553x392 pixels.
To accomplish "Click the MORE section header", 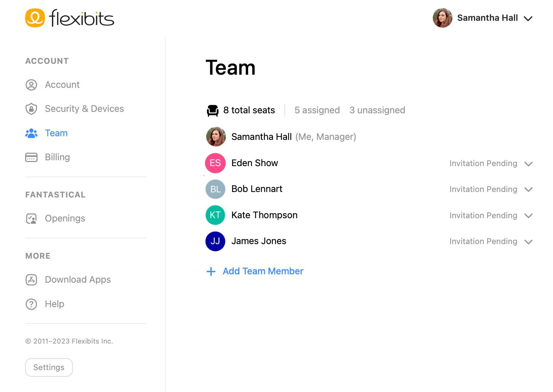I will point(38,256).
